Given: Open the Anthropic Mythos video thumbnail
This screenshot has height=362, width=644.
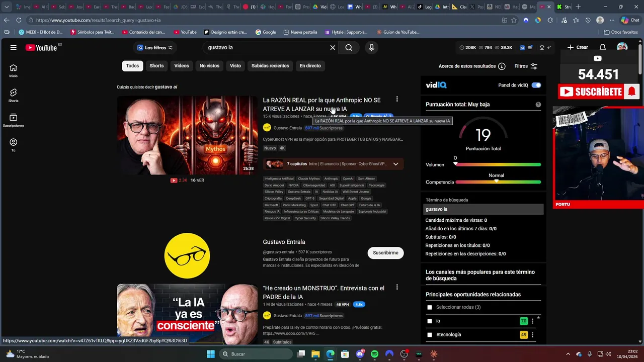Looking at the screenshot, I should 187,135.
